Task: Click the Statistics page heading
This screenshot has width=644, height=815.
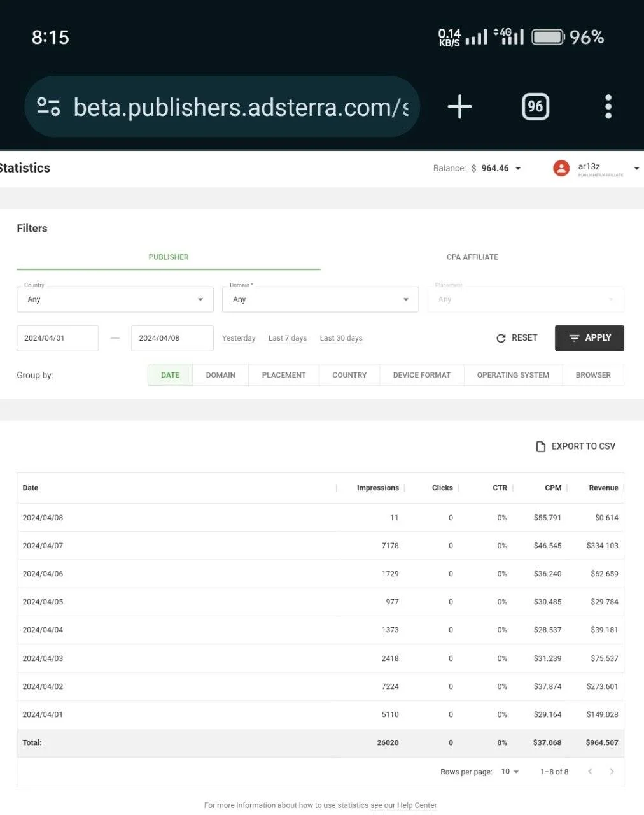Action: click(25, 168)
